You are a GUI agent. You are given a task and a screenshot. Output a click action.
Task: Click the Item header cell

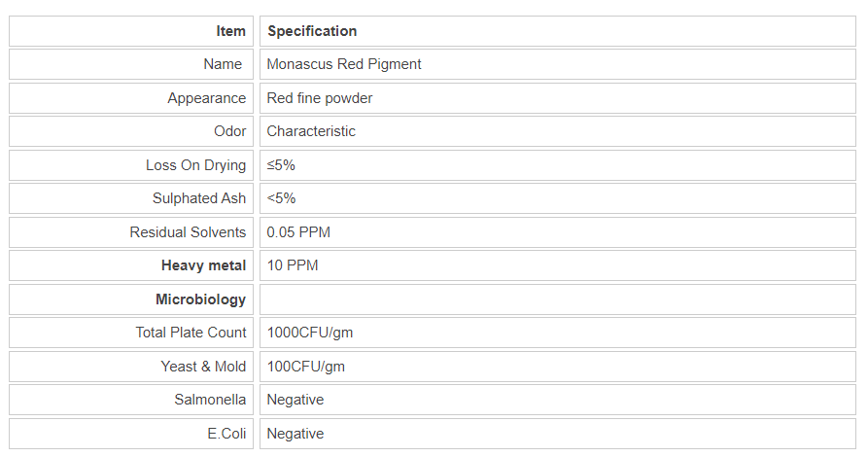pyautogui.click(x=230, y=31)
